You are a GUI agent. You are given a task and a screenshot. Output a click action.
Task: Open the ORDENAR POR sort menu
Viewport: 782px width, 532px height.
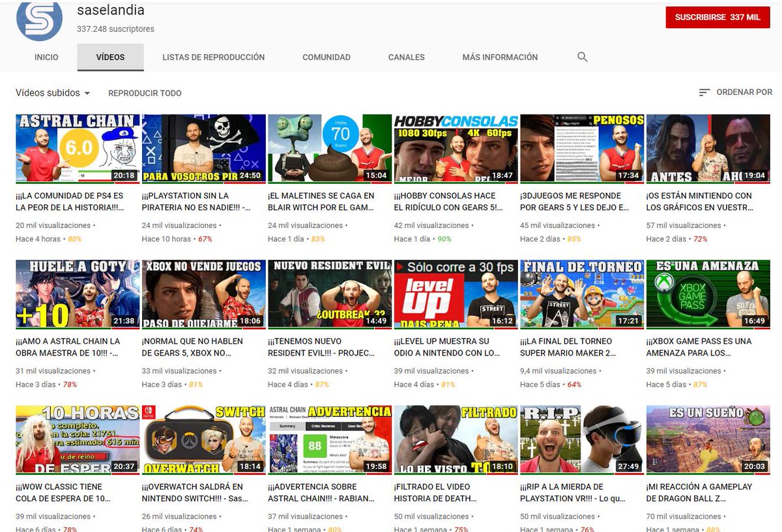click(x=735, y=92)
